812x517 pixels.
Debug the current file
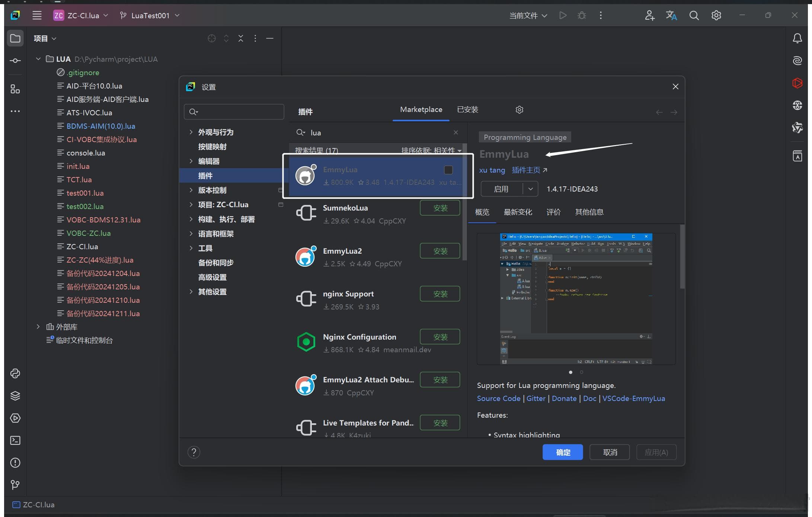point(582,15)
